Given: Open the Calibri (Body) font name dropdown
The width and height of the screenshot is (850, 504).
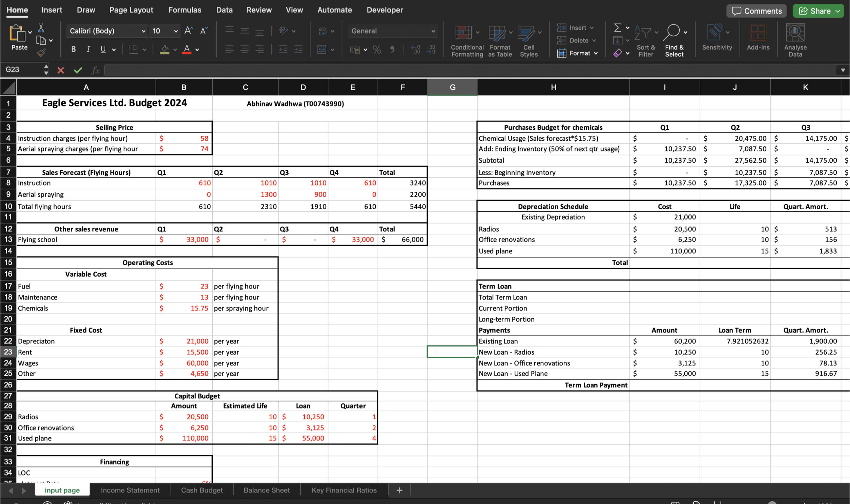Looking at the screenshot, I should 143,31.
